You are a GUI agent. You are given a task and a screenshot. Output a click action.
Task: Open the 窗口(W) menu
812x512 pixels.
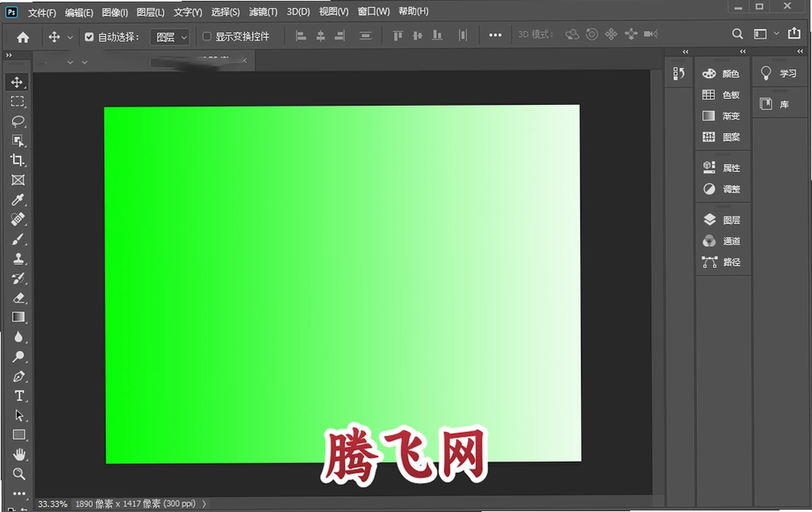[x=374, y=11]
